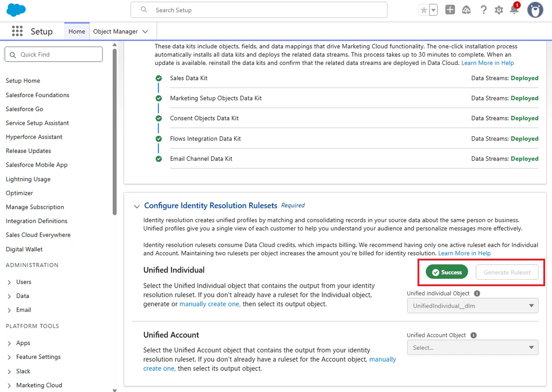Expand the Email tree item
The width and height of the screenshot is (552, 392).
coord(9,310)
